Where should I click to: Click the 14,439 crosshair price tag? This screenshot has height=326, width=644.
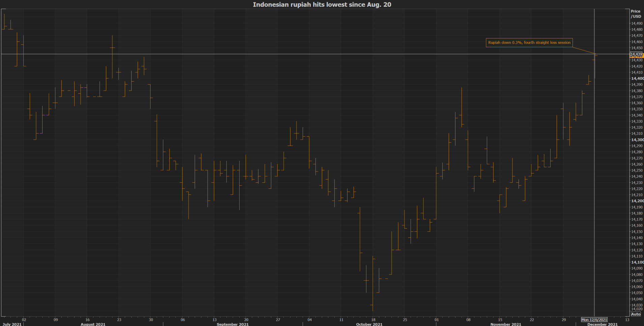[x=636, y=54]
